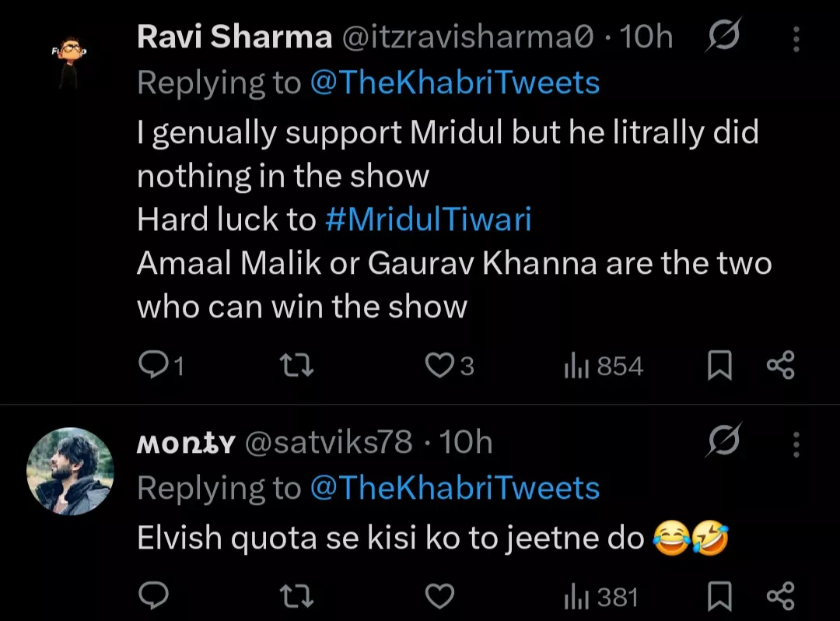
Task: Like Monty's tweet
Action: tap(440, 597)
